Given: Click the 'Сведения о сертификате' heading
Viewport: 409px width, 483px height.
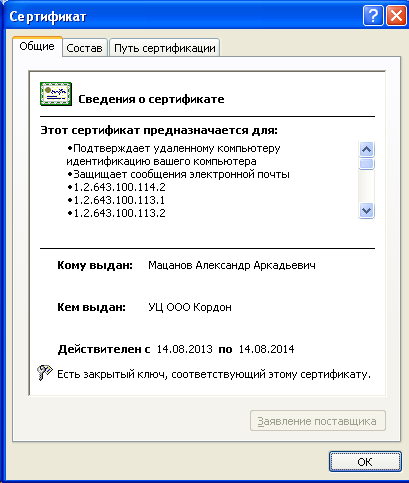Looking at the screenshot, I should click(151, 99).
